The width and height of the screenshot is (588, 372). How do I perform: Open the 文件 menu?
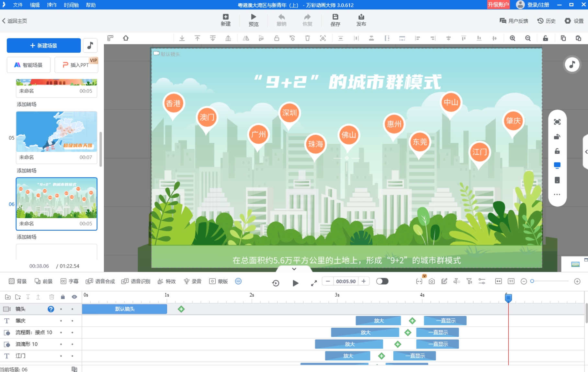pos(18,5)
